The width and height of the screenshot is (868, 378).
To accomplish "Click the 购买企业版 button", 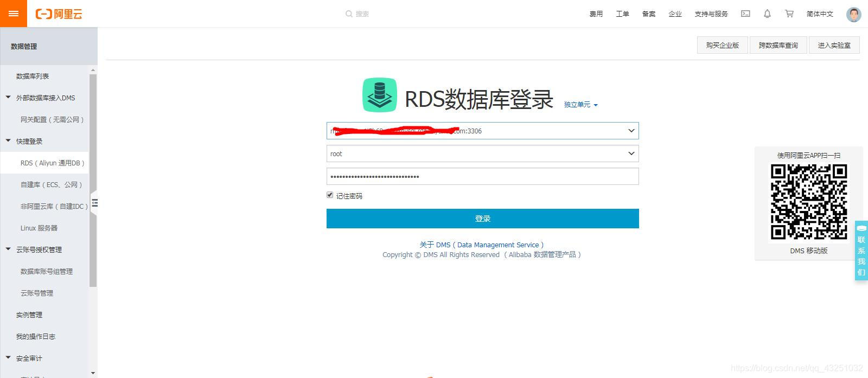I will pyautogui.click(x=722, y=45).
